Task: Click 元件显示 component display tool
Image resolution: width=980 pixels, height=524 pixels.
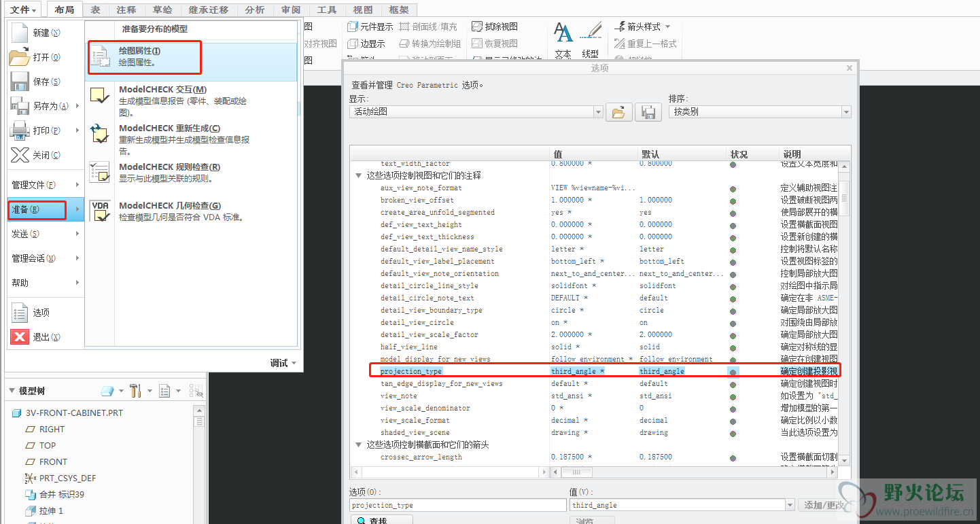Action: [x=370, y=27]
